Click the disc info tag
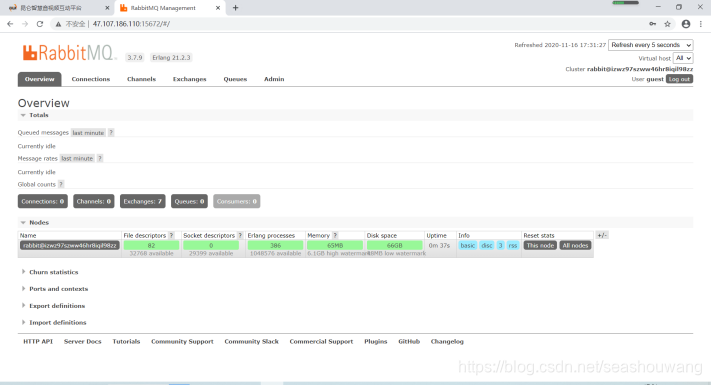711x385 pixels. tap(487, 245)
